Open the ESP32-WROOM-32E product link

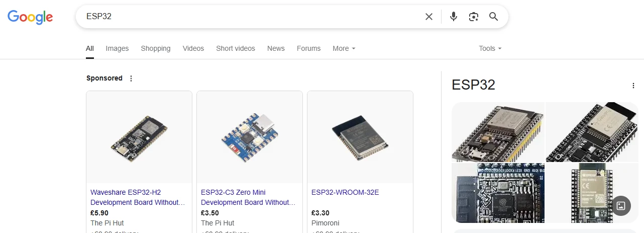coord(345,192)
